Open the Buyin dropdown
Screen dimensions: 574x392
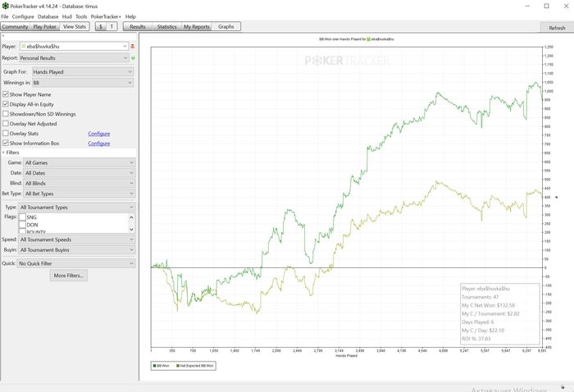click(x=77, y=249)
